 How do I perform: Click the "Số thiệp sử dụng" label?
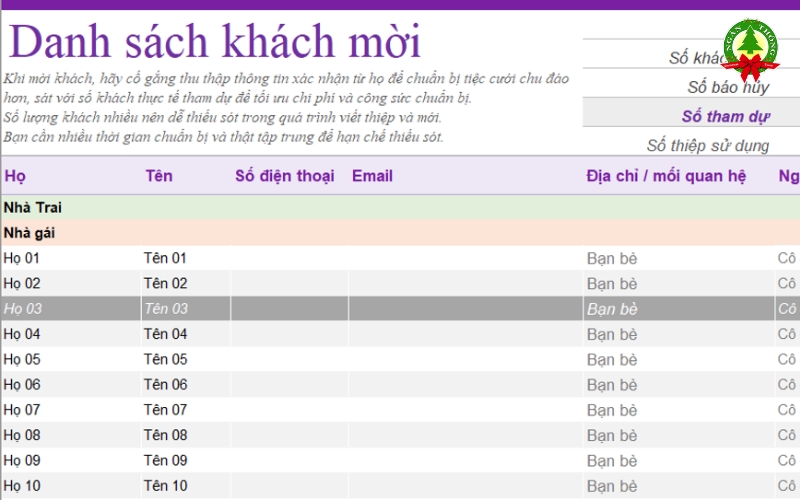[708, 145]
